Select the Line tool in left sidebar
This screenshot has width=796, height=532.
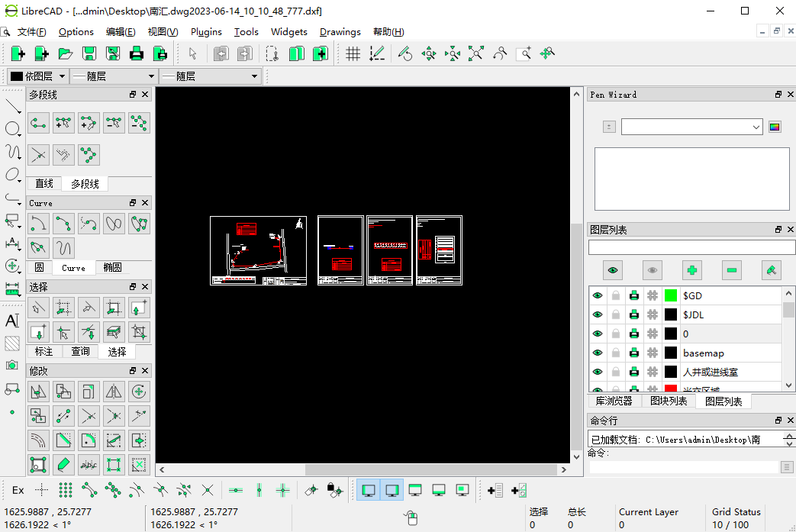[13, 105]
